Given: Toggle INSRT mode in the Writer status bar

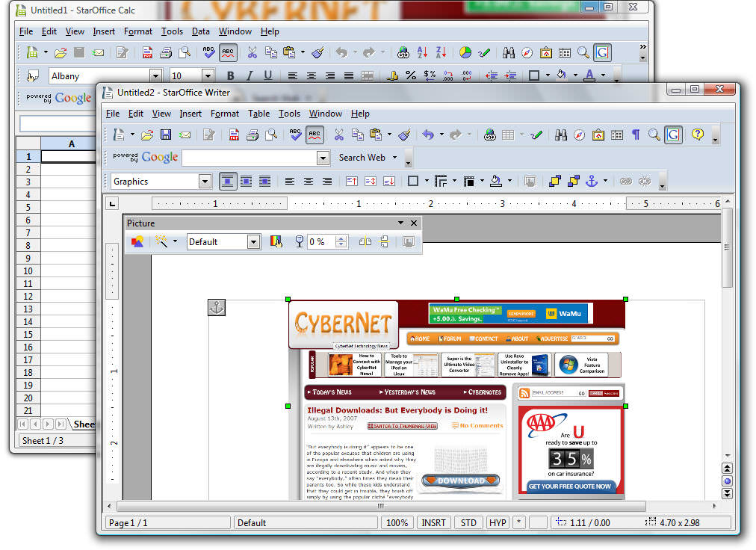Looking at the screenshot, I should click(433, 522).
